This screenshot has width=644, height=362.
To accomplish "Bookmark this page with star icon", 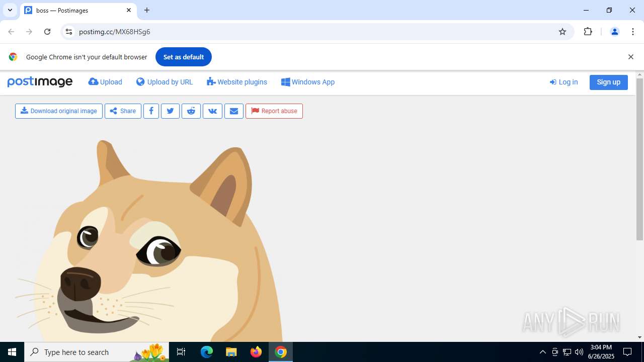I will (562, 32).
